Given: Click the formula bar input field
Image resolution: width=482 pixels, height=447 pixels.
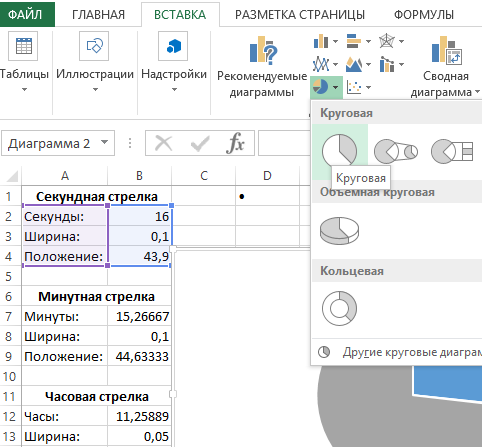Looking at the screenshot, I should point(285,143).
